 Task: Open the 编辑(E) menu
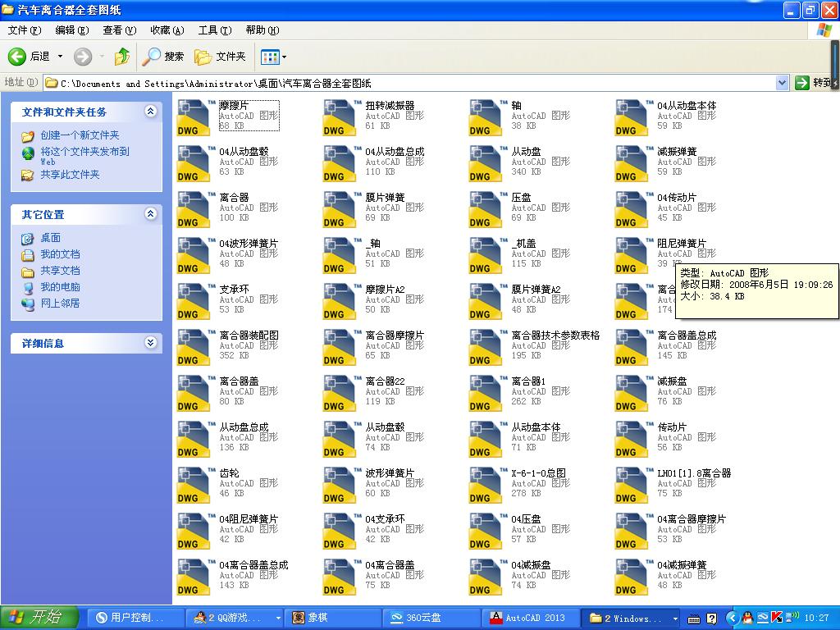coord(72,30)
